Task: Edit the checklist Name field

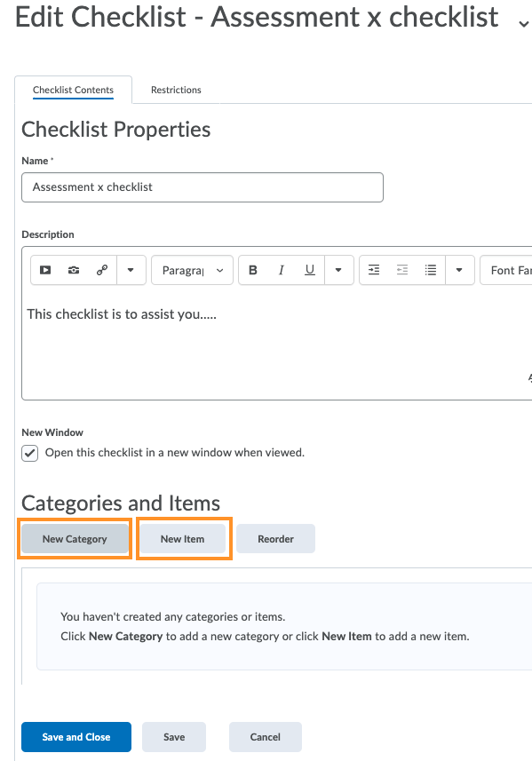Action: (x=202, y=187)
